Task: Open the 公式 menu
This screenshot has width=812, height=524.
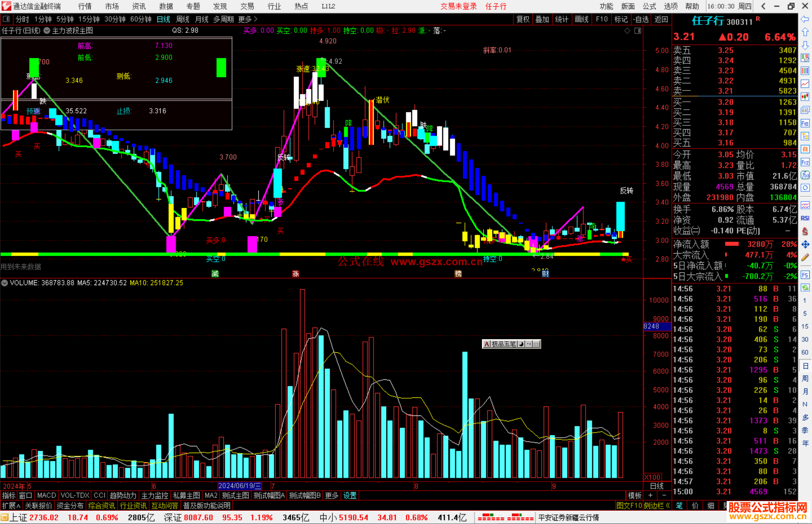Action: pos(649,6)
